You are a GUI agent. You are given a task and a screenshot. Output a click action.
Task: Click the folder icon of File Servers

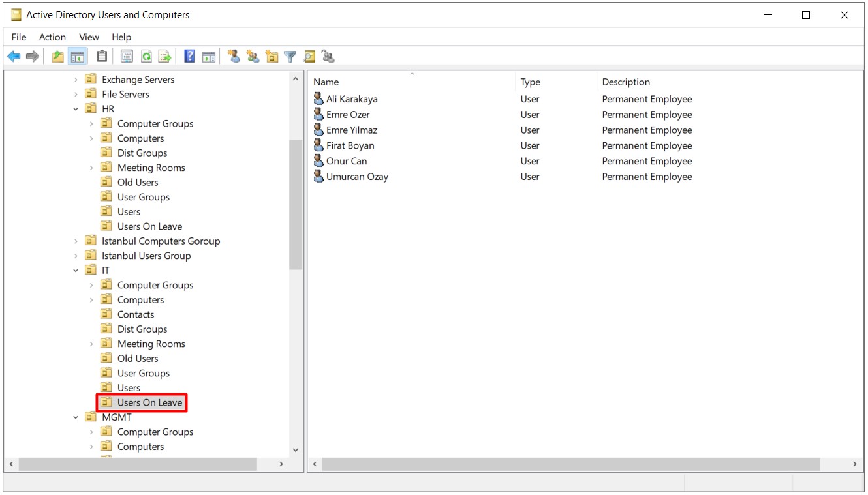pos(91,94)
